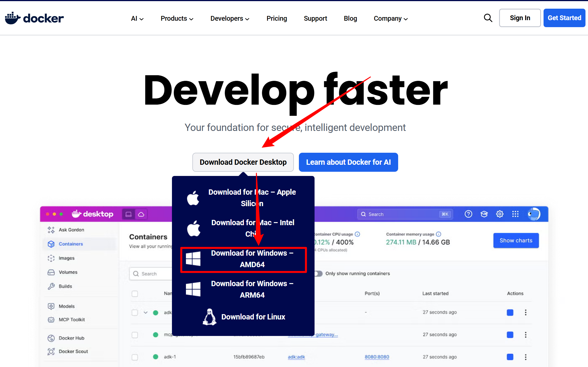588x367 pixels.
Task: Open the Support page
Action: (315, 18)
